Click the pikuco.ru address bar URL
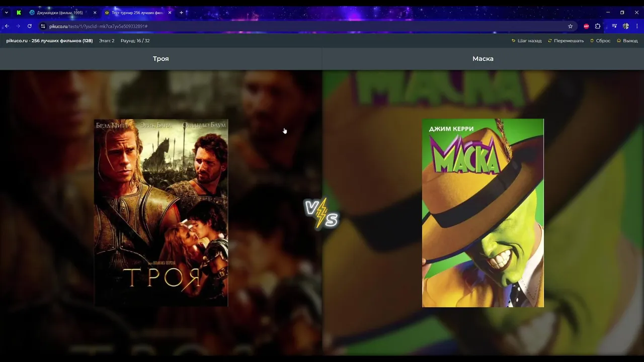The width and height of the screenshot is (644, 362). tap(98, 26)
